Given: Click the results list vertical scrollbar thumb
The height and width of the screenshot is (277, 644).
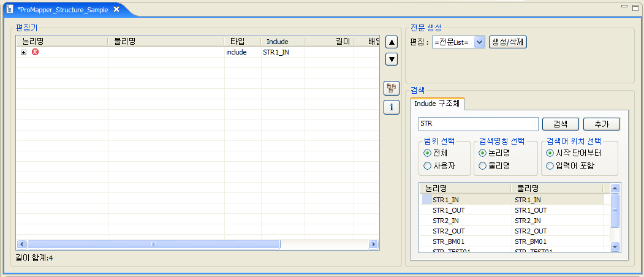Looking at the screenshot, I should (615, 211).
